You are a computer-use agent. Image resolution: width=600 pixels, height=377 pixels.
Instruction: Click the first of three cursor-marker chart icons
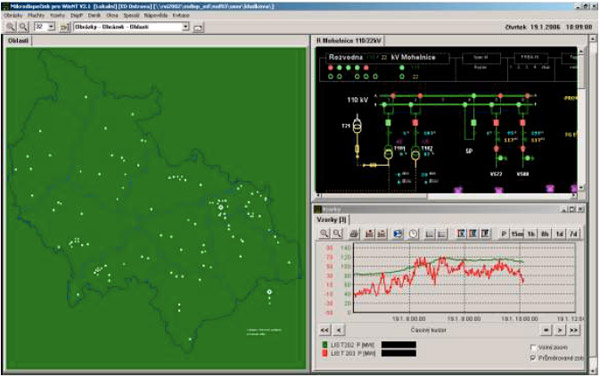coord(461,233)
